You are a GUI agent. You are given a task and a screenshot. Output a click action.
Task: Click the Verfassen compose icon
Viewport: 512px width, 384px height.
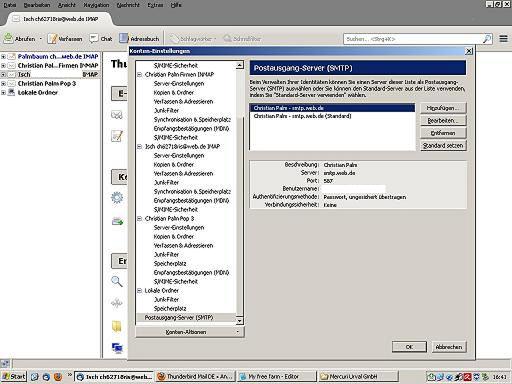[x=52, y=39]
